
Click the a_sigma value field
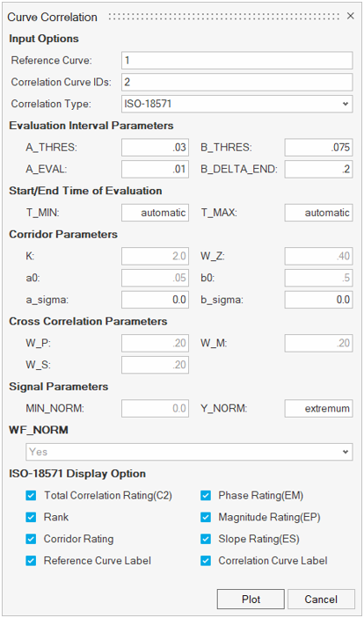pyautogui.click(x=155, y=300)
